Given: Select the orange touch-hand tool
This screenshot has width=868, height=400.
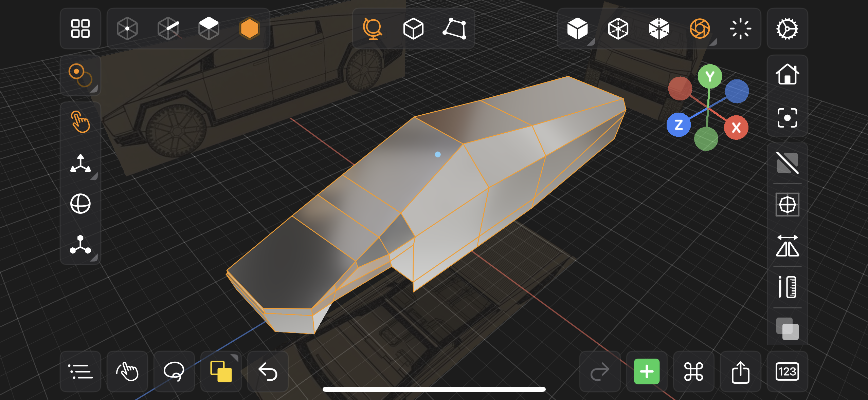Looking at the screenshot, I should click(80, 121).
